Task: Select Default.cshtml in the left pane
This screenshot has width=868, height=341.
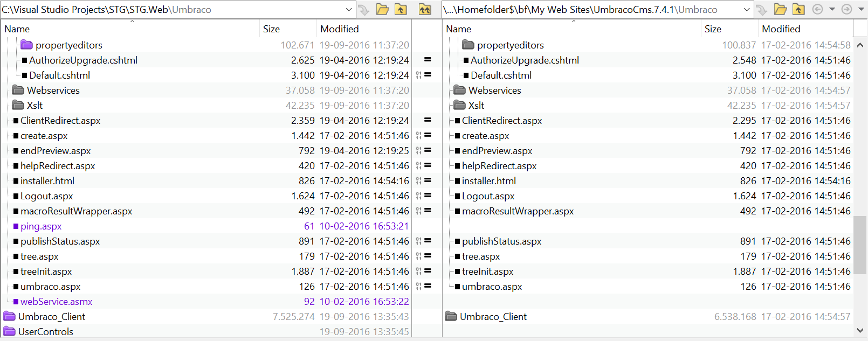Action: 60,75
